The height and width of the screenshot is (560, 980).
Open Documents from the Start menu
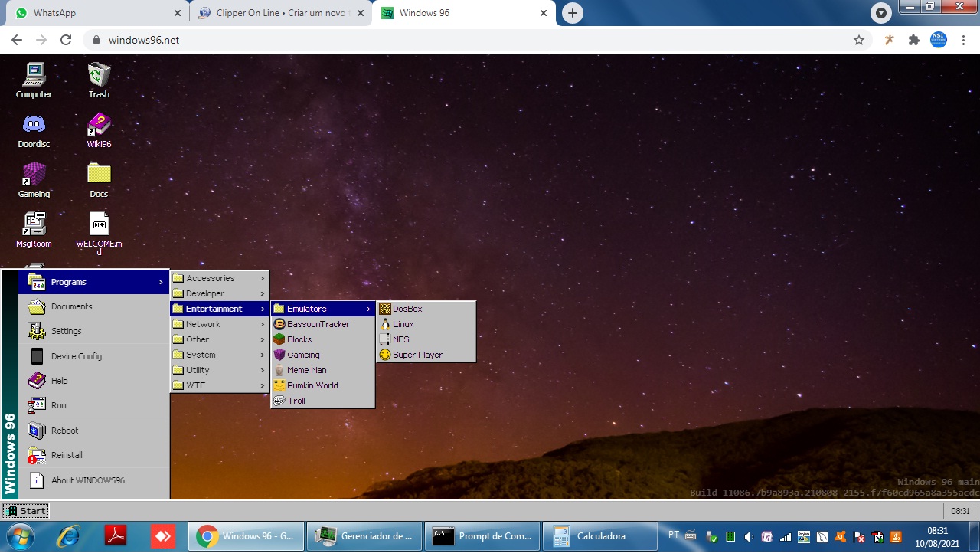tap(94, 306)
